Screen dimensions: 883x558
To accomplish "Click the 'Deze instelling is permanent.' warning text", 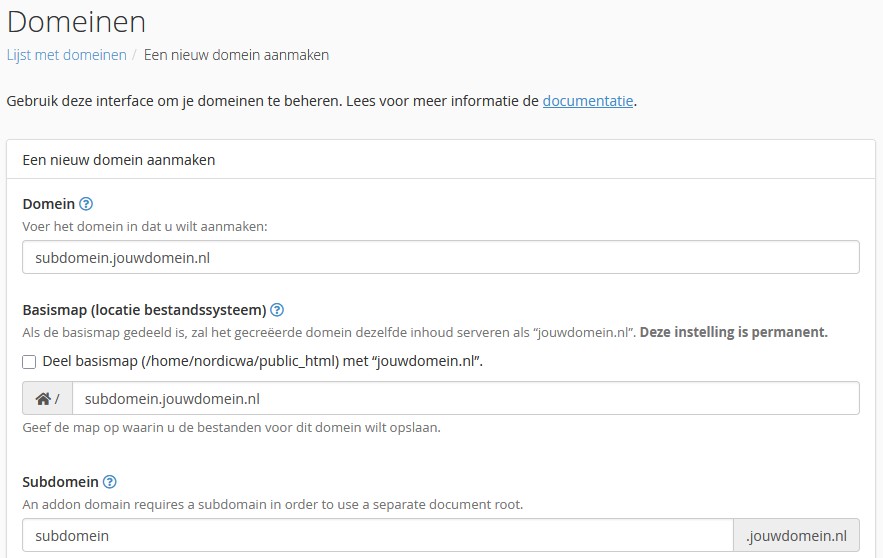I will pos(734,332).
